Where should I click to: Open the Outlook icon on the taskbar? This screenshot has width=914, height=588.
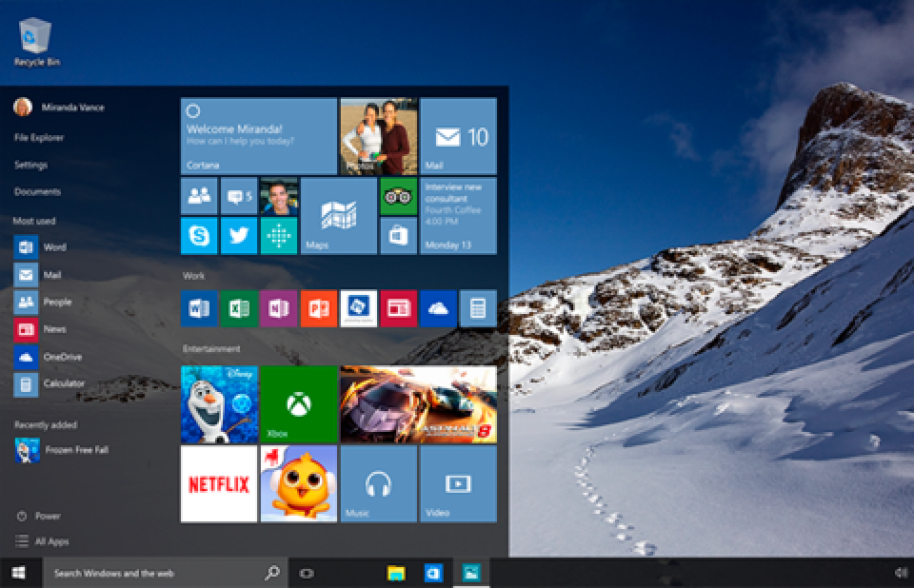[433, 574]
